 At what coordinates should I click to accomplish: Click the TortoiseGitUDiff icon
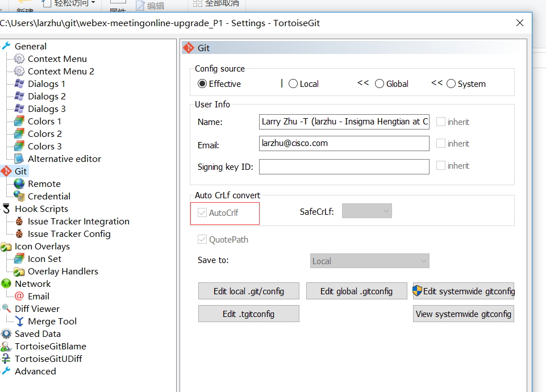point(6,358)
